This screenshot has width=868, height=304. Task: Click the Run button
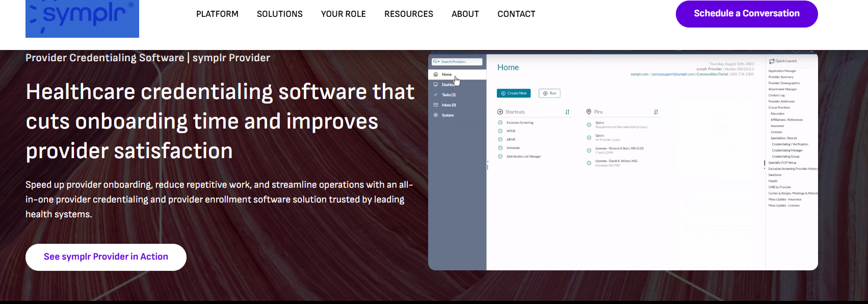click(550, 93)
